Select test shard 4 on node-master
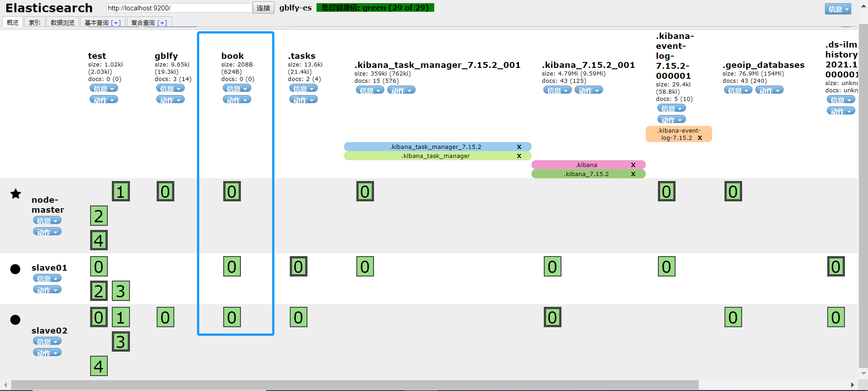 (x=99, y=240)
